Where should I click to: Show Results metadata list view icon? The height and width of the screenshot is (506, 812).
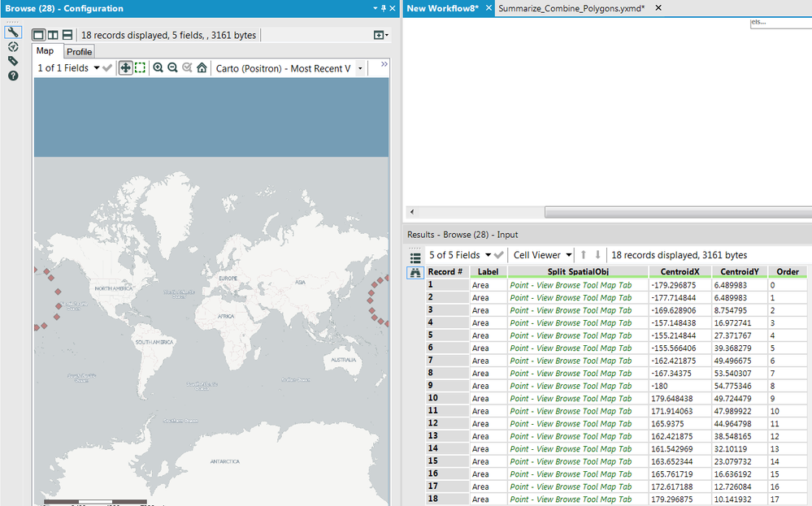[x=415, y=257]
